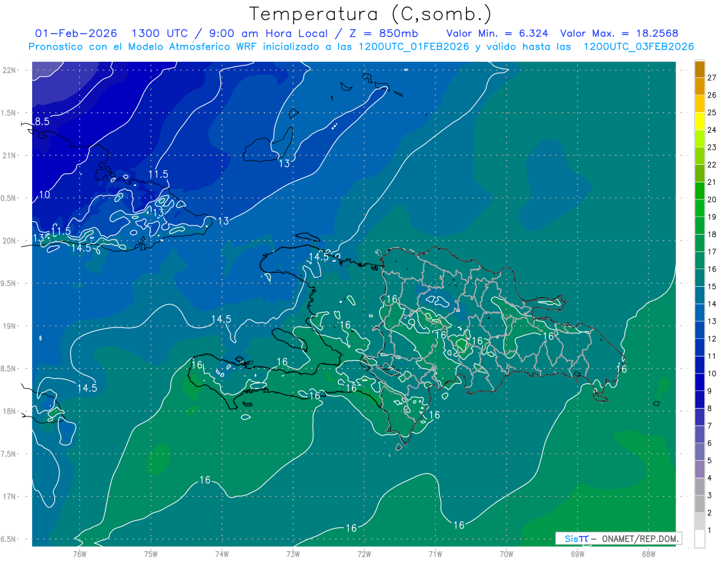Click the "18N" latitude axis label
The image size is (728, 562).
click(9, 412)
